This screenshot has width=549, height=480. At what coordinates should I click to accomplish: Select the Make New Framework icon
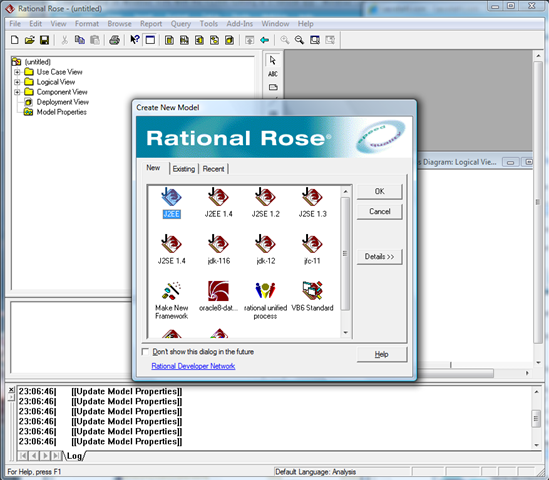[x=172, y=300]
